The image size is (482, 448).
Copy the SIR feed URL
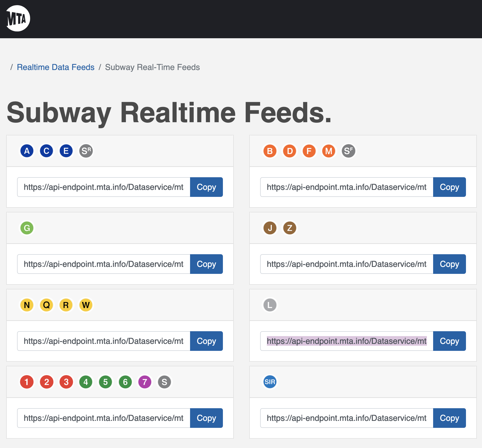[x=449, y=418]
